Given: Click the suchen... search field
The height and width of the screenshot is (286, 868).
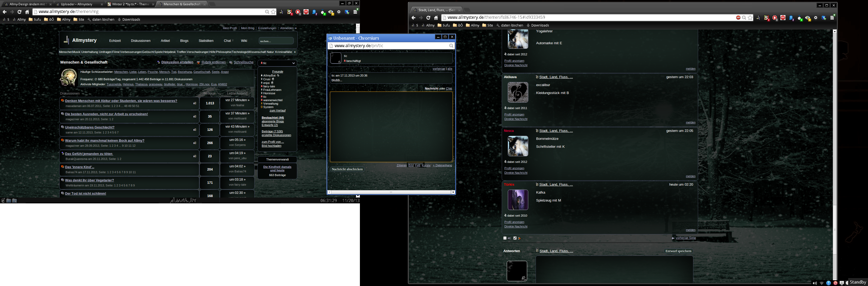Looking at the screenshot, I should point(276,41).
